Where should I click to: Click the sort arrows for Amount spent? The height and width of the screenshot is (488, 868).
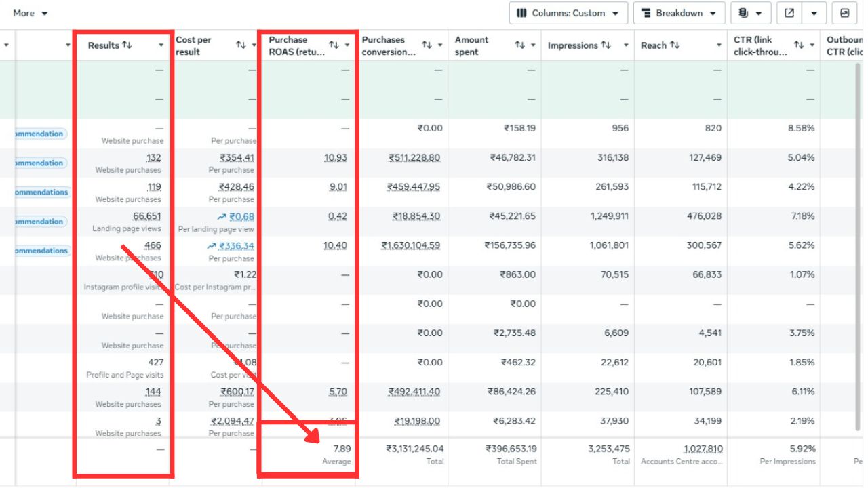point(519,45)
